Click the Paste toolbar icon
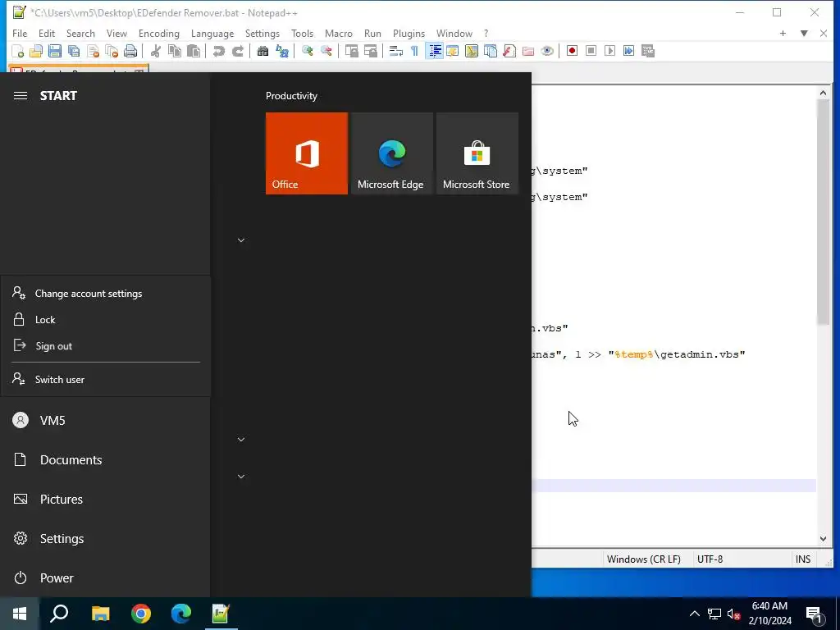 [x=194, y=51]
